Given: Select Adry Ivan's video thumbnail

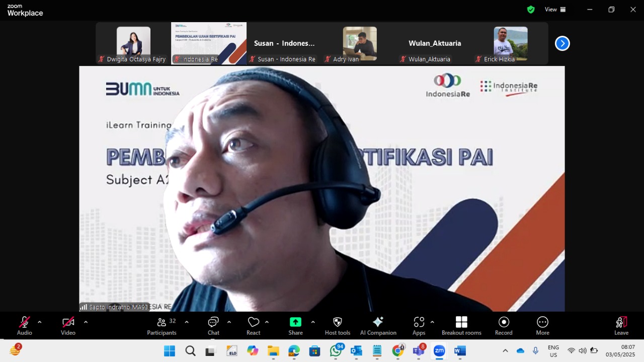Looking at the screenshot, I should (x=360, y=43).
